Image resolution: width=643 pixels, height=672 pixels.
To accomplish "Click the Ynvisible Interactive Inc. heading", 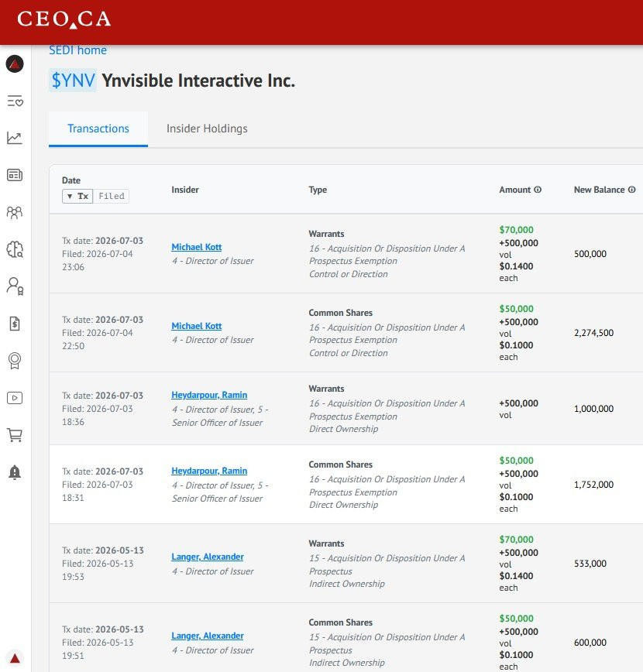I will [x=198, y=81].
